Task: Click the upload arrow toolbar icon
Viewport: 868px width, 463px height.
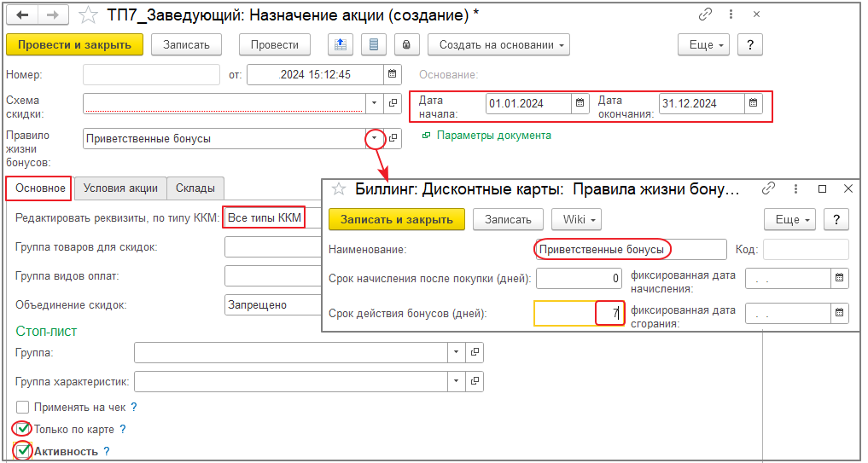Action: [341, 44]
